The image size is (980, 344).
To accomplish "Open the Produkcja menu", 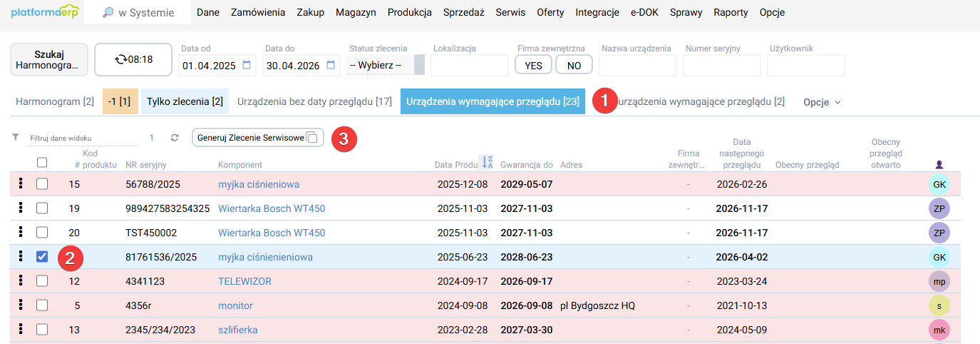I will click(x=410, y=12).
